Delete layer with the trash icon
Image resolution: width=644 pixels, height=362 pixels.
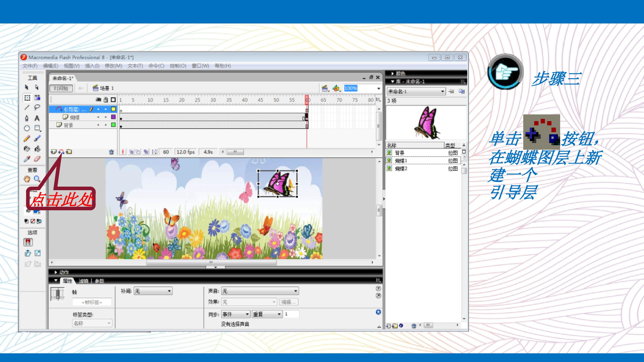pyautogui.click(x=112, y=152)
